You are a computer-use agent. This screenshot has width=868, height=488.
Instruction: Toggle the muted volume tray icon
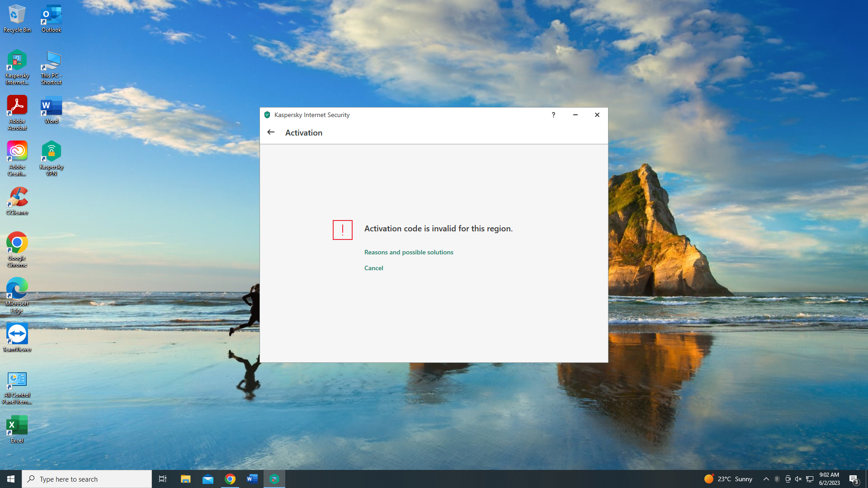(798, 479)
